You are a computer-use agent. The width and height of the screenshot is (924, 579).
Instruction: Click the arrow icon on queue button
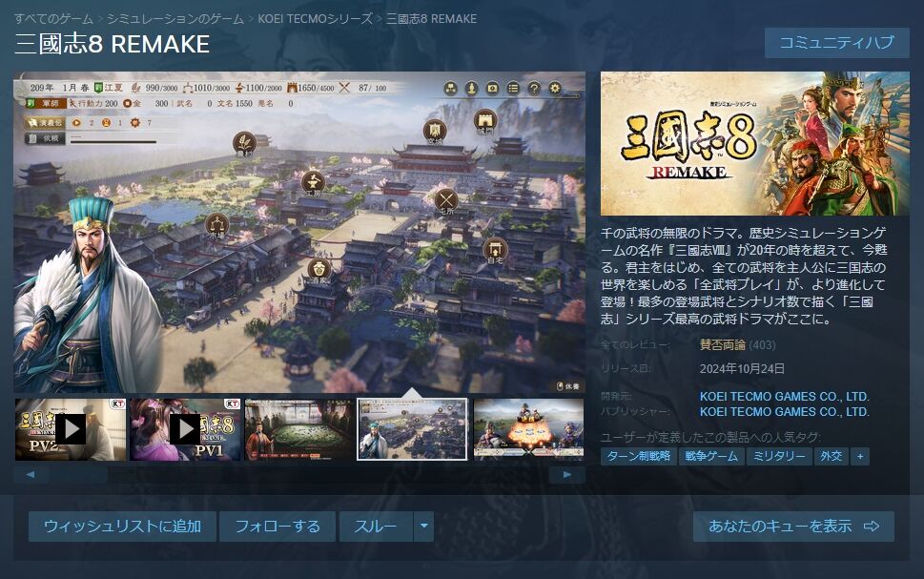(872, 526)
